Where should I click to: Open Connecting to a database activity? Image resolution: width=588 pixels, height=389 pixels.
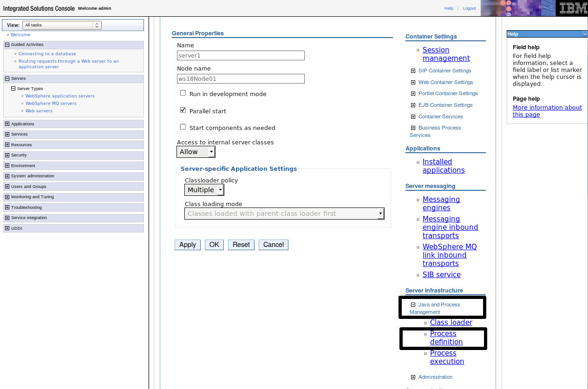point(47,54)
